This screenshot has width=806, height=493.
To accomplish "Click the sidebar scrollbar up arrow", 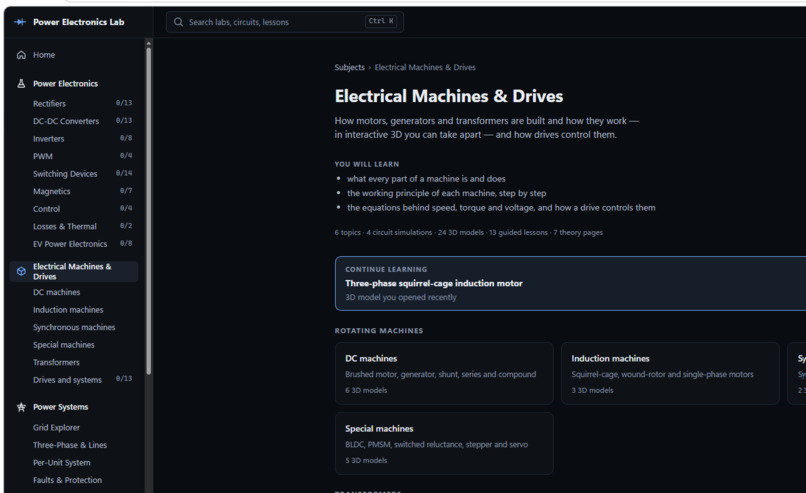I will (x=149, y=43).
